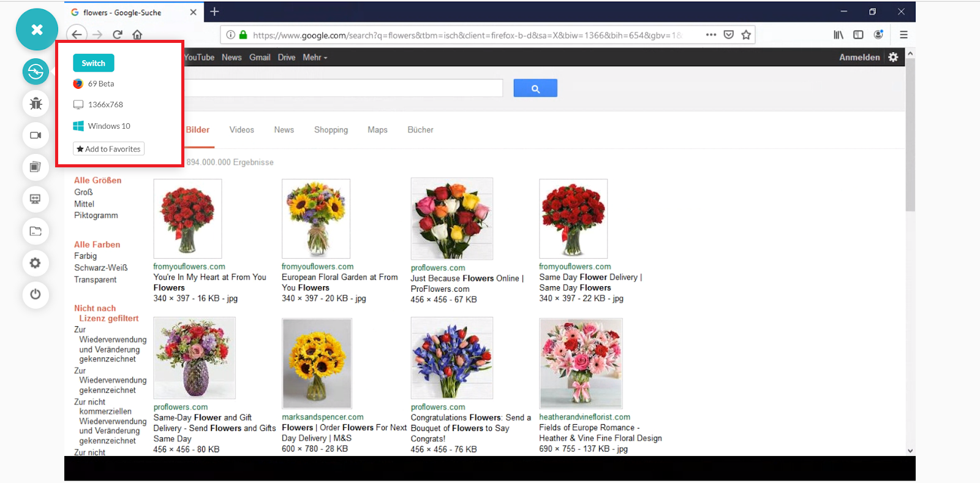
Task: Click the page vertical scrollbar thumb
Action: point(910,135)
